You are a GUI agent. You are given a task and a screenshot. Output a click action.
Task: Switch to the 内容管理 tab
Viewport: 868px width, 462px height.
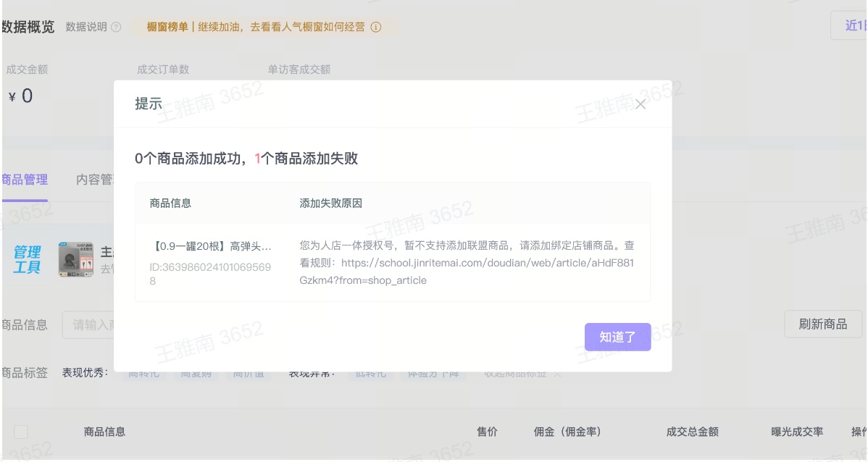pyautogui.click(x=96, y=180)
